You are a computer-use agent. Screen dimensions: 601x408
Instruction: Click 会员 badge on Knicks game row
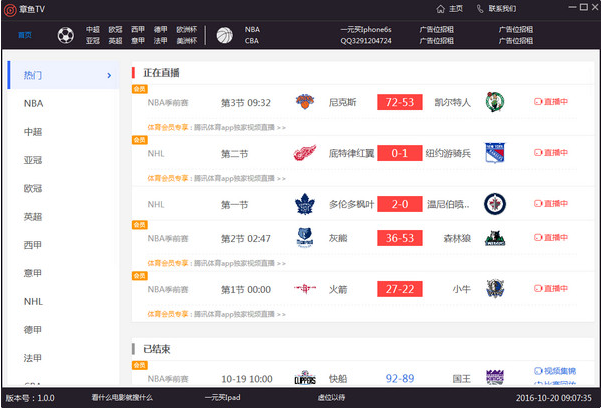pyautogui.click(x=140, y=89)
